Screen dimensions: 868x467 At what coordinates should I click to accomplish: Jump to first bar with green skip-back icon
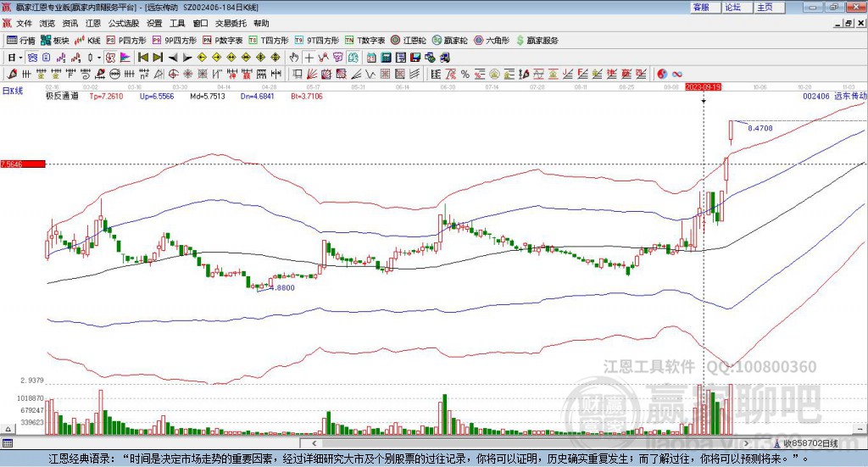[x=142, y=58]
